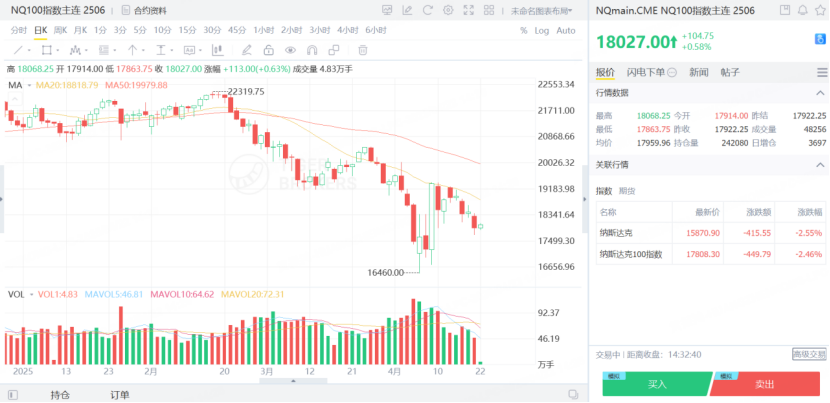Switch to 分时 intraday timeframe

click(19, 30)
